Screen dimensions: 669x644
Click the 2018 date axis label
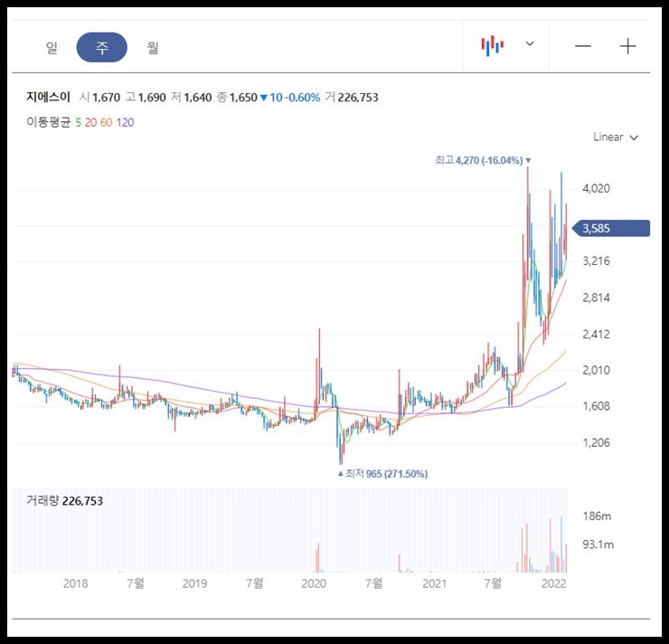click(76, 583)
